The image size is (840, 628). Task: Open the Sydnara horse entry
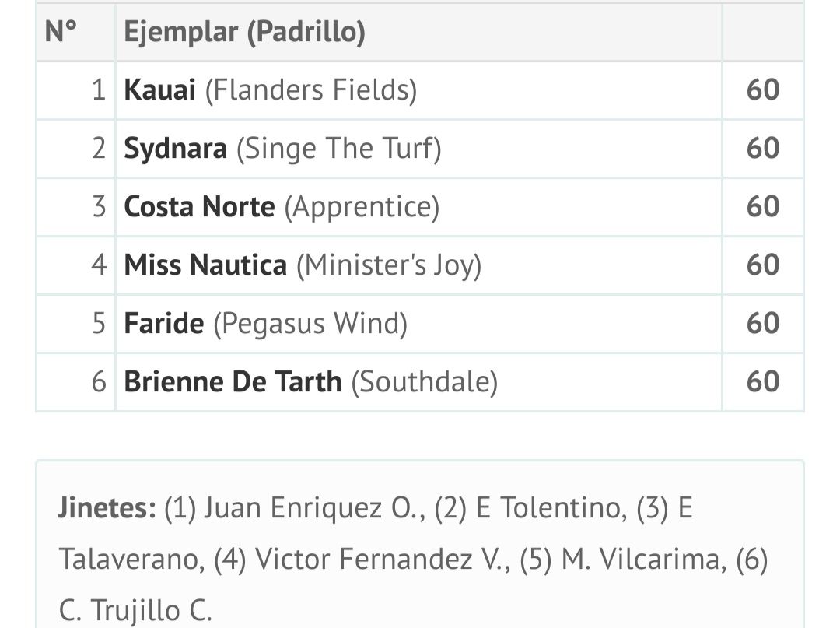175,149
